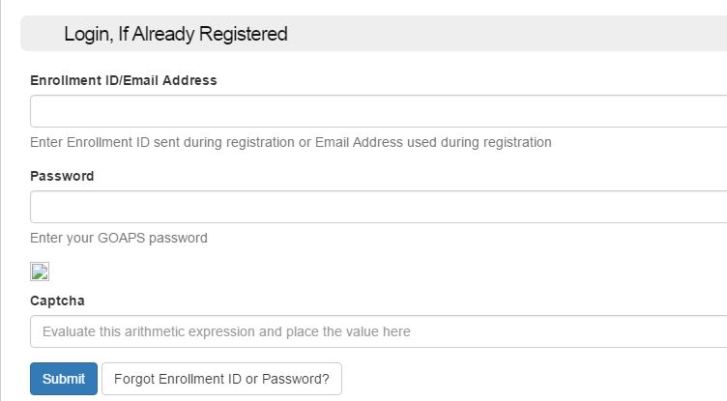This screenshot has width=727, height=401.
Task: Click the arithmetic expression placeholder text
Action: (225, 331)
